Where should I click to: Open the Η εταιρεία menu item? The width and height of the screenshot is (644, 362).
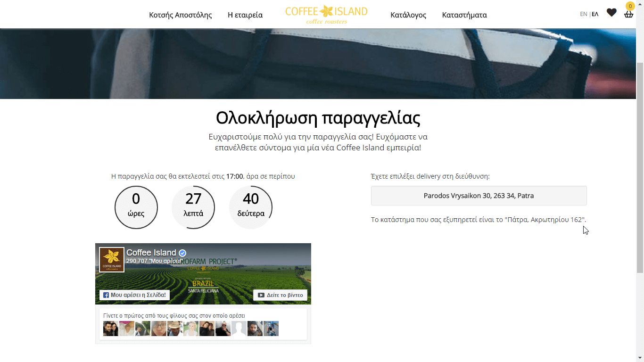(x=245, y=15)
